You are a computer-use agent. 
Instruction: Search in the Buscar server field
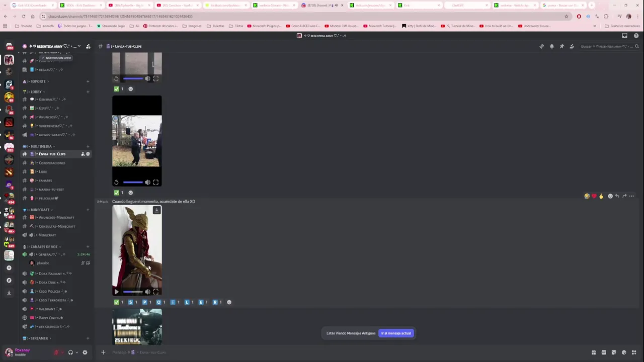(x=609, y=46)
